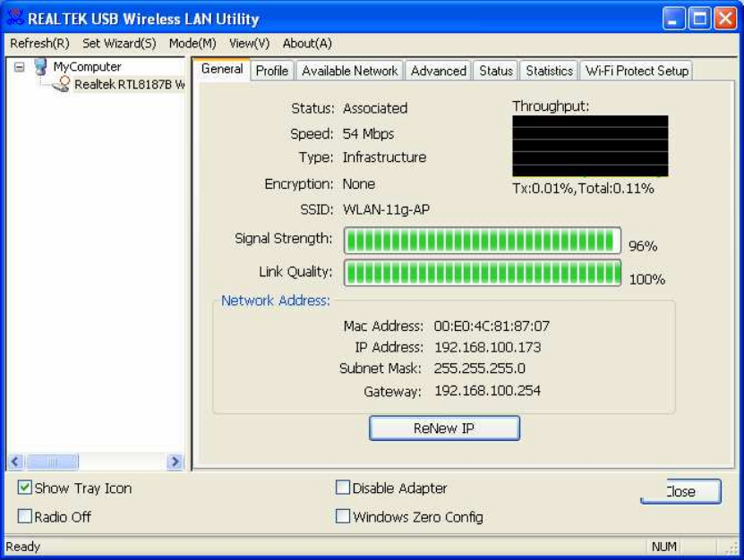The height and width of the screenshot is (560, 744).
Task: Open the Mode(M) menu
Action: tap(192, 44)
